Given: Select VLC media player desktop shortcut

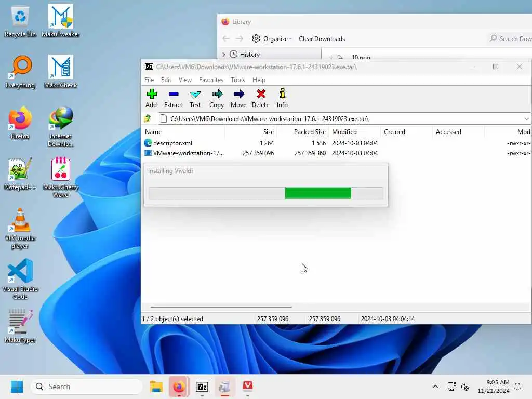Looking at the screenshot, I should [20, 229].
